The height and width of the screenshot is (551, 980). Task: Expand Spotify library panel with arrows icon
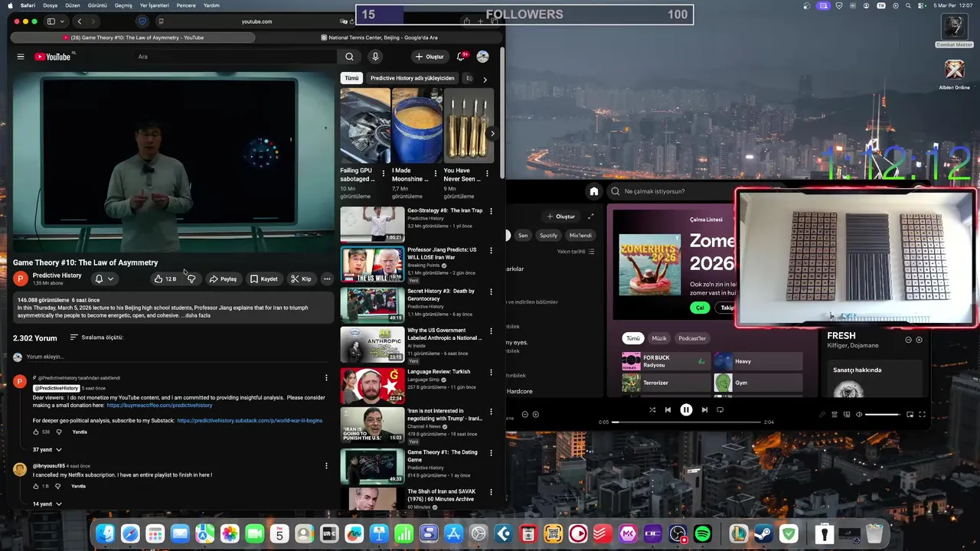tap(590, 217)
